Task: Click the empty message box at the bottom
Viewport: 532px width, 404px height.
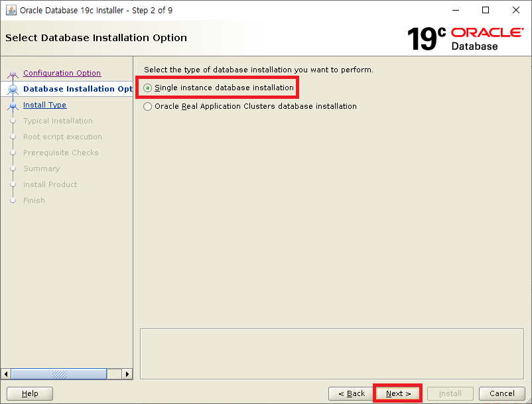Action: pyautogui.click(x=332, y=354)
